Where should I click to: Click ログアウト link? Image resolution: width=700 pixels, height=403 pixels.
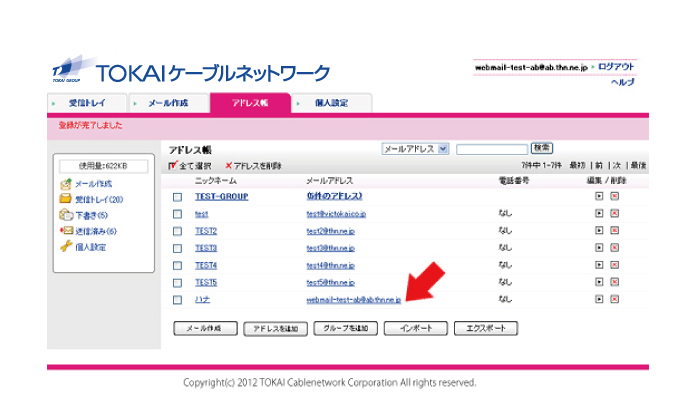616,67
